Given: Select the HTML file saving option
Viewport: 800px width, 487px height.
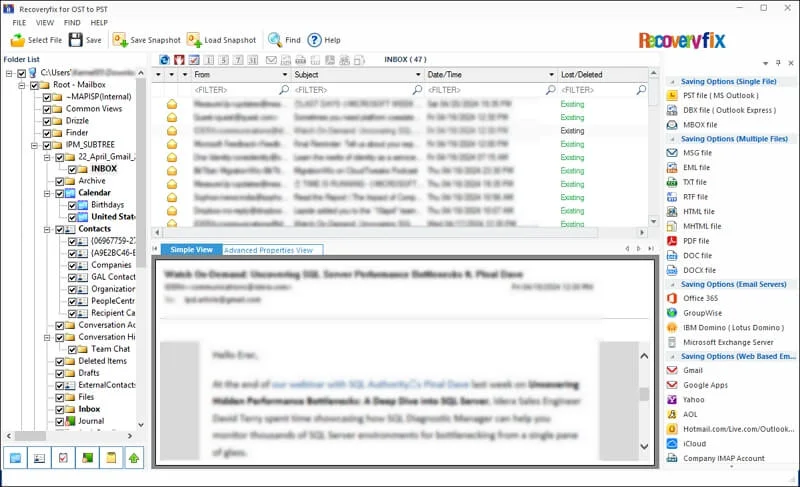Looking at the screenshot, I should [x=698, y=212].
